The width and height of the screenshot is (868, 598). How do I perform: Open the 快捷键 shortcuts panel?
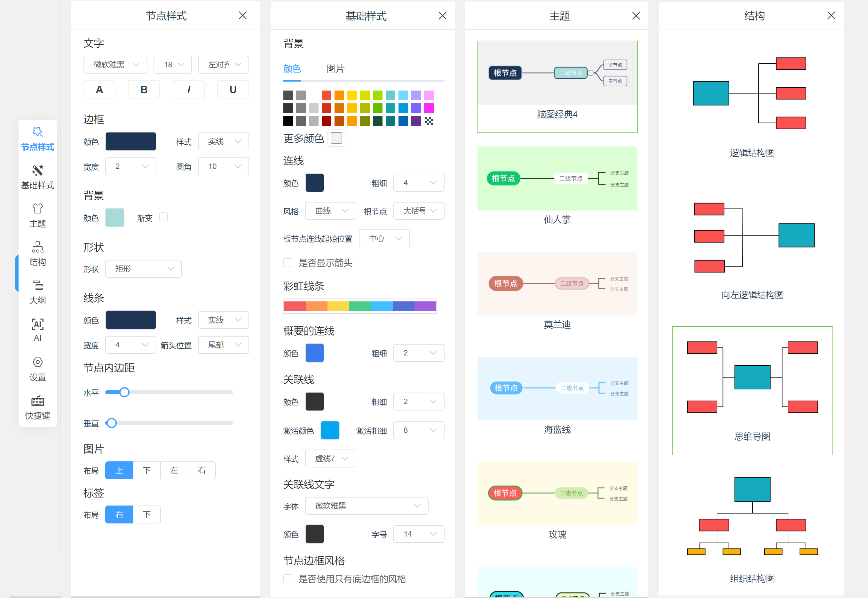tap(37, 407)
